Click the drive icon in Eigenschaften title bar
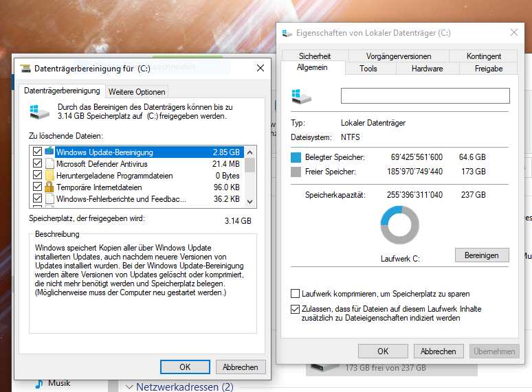Screen dimensions: 532x392 (x=287, y=33)
